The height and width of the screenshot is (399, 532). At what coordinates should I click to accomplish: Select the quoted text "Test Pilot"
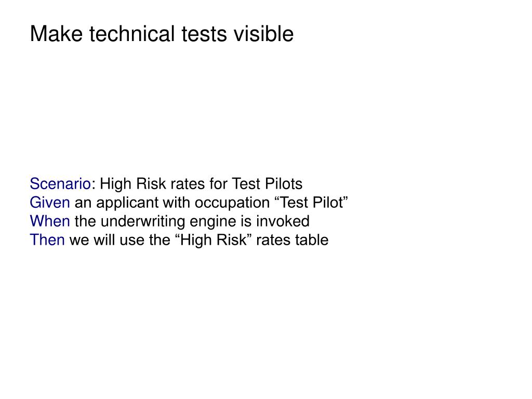311,203
